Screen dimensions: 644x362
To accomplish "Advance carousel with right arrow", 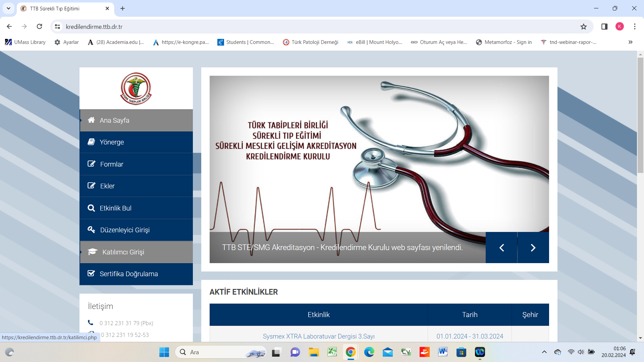I will [533, 248].
